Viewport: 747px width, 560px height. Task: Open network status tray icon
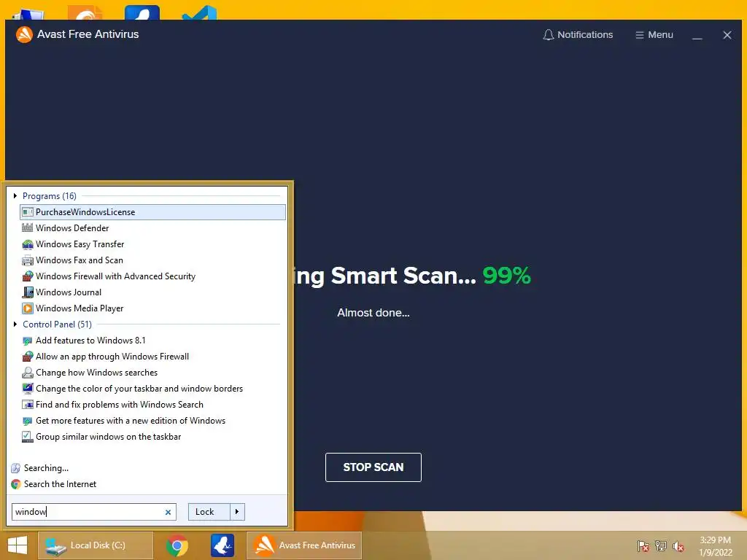661,545
